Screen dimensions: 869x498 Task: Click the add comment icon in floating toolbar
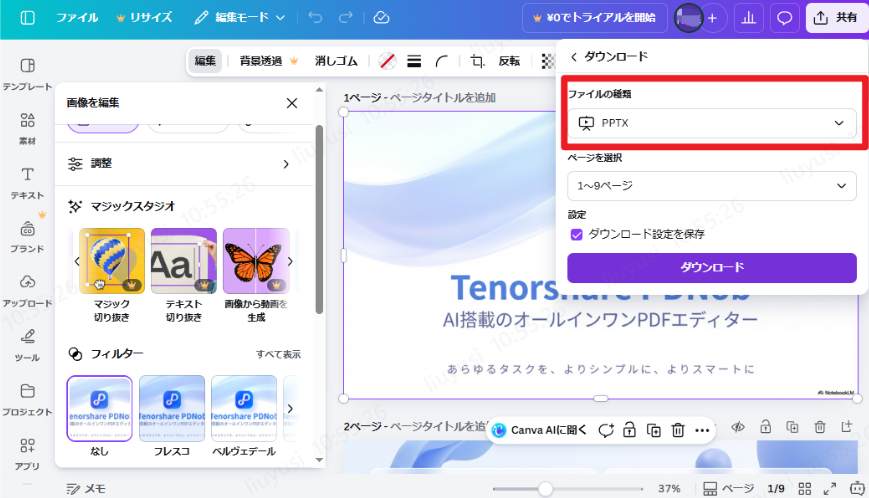tap(606, 430)
